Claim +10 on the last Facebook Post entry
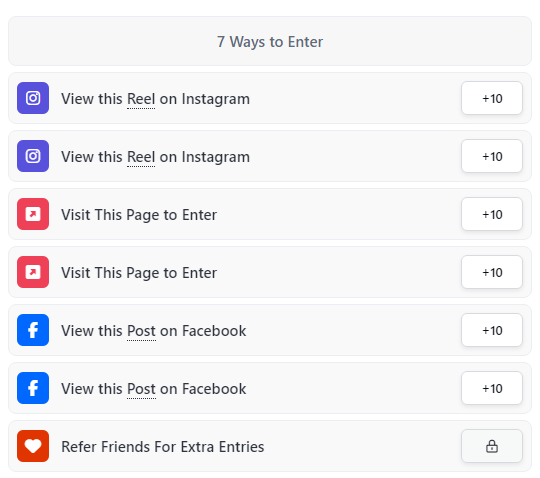 (x=492, y=388)
